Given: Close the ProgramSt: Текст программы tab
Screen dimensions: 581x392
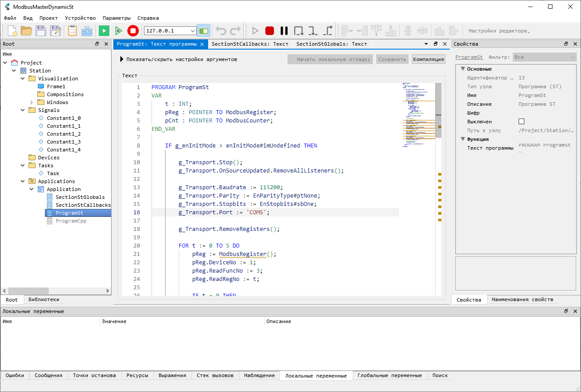Looking at the screenshot, I should click(202, 44).
